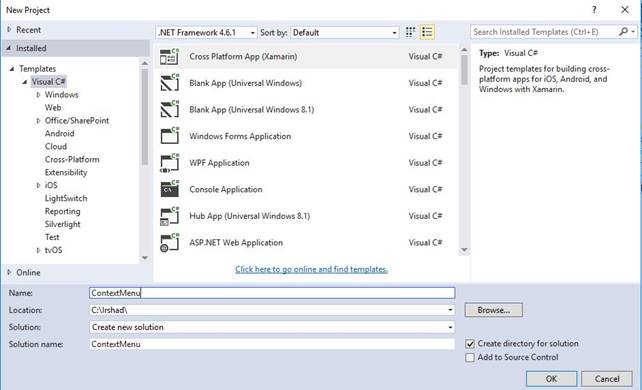642x390 pixels.
Task: Click into the Solution name field
Action: 272,344
